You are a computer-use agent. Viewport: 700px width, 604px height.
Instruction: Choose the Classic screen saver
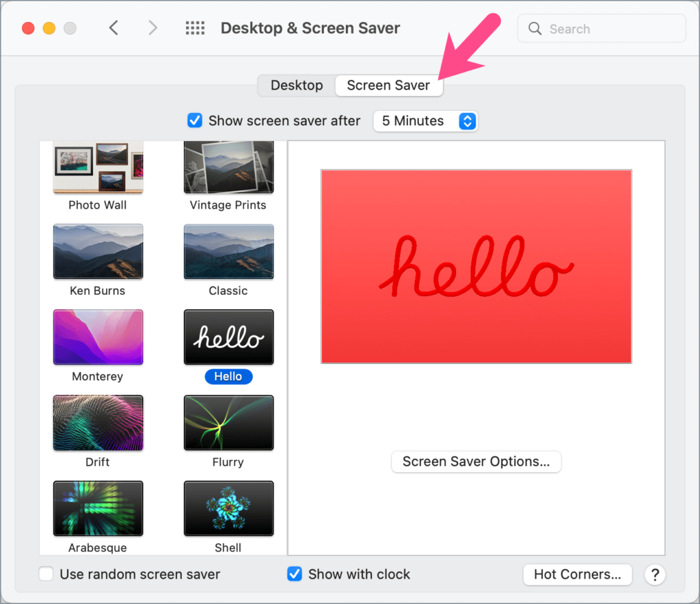coord(228,252)
